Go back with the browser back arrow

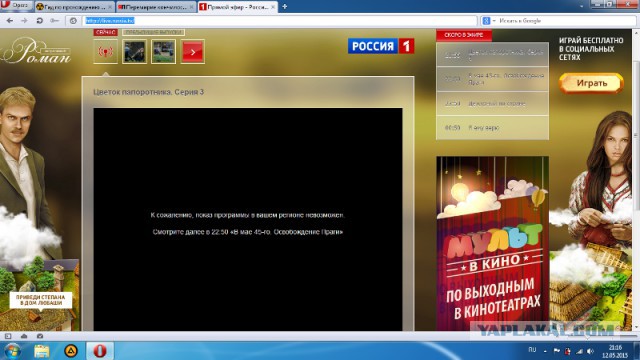[x=9, y=20]
